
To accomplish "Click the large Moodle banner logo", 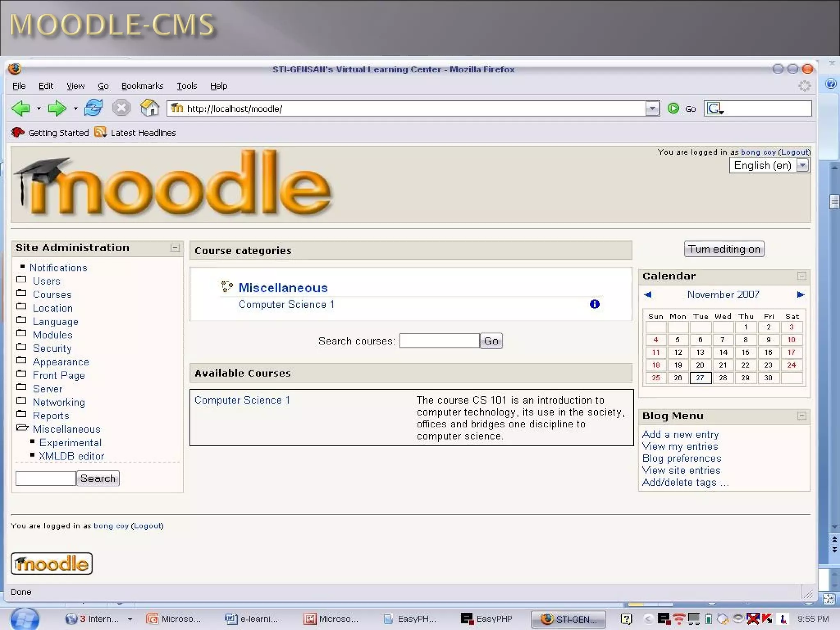I will (x=172, y=184).
